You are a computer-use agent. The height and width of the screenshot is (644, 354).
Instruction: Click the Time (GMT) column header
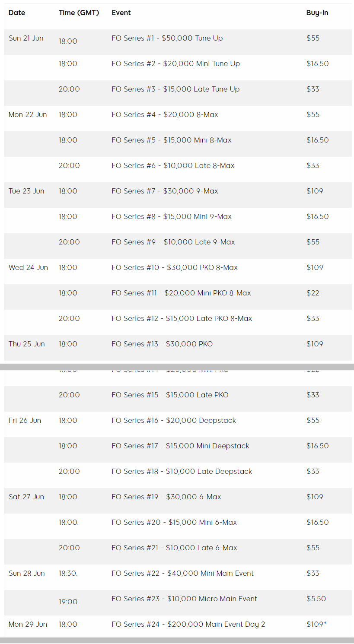(79, 13)
